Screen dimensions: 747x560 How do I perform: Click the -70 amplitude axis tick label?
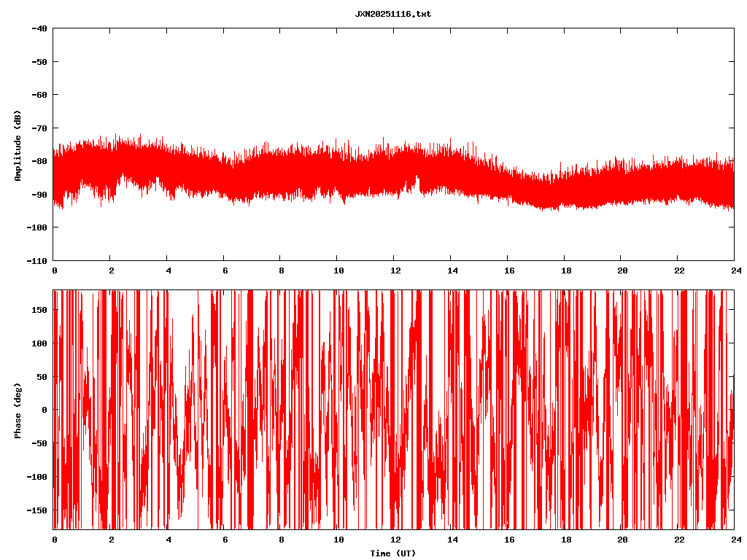[39, 128]
